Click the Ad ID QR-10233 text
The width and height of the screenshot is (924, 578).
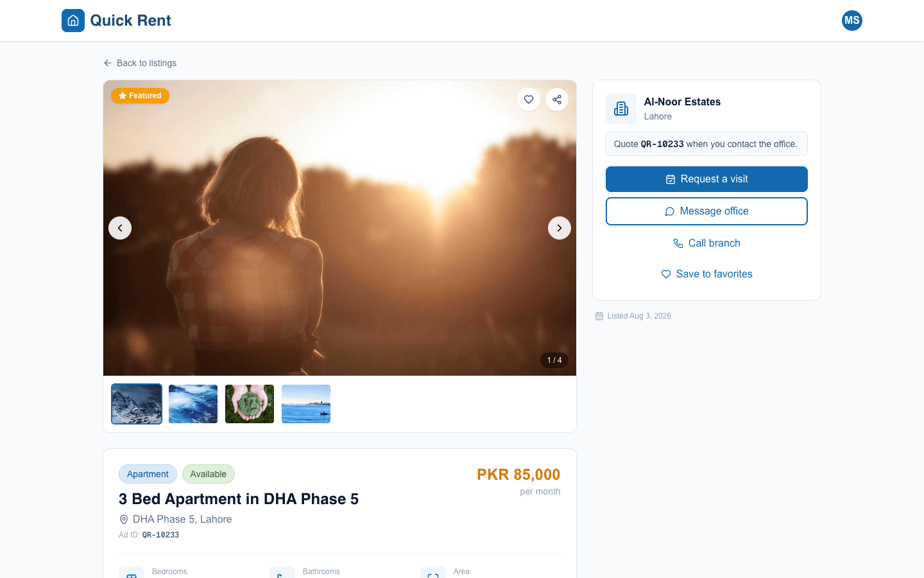pos(149,535)
